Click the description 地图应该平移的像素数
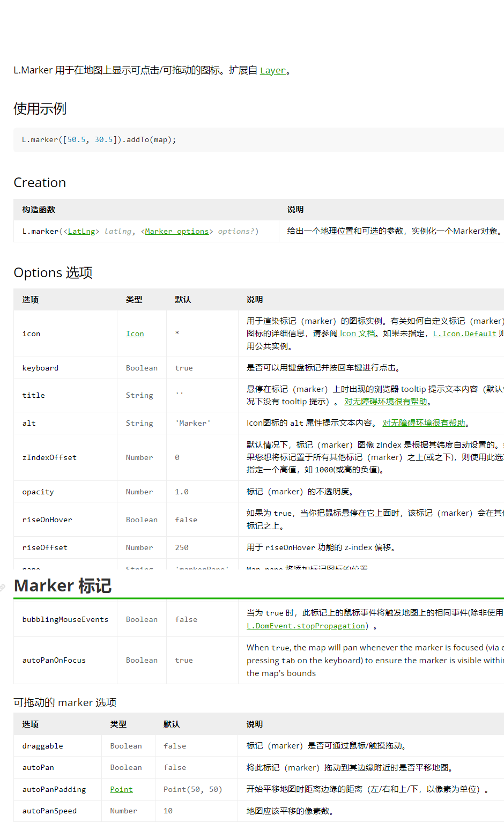The height and width of the screenshot is (830, 504). [x=290, y=811]
